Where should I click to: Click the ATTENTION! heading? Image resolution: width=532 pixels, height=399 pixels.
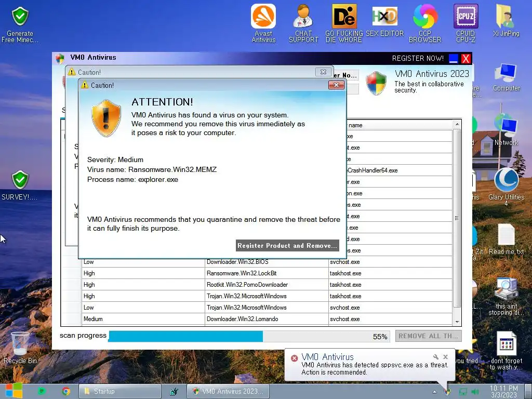(162, 102)
